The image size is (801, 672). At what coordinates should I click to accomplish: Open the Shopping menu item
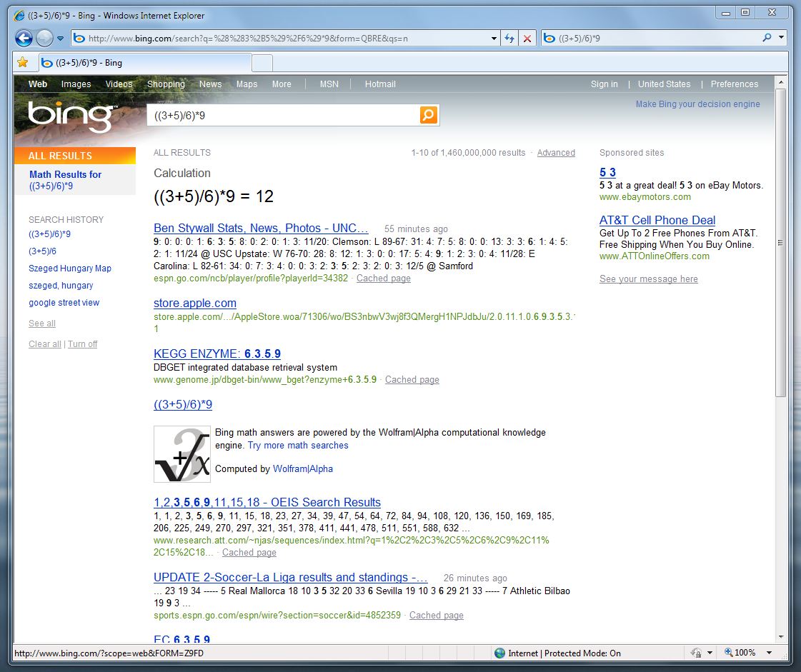coord(166,84)
